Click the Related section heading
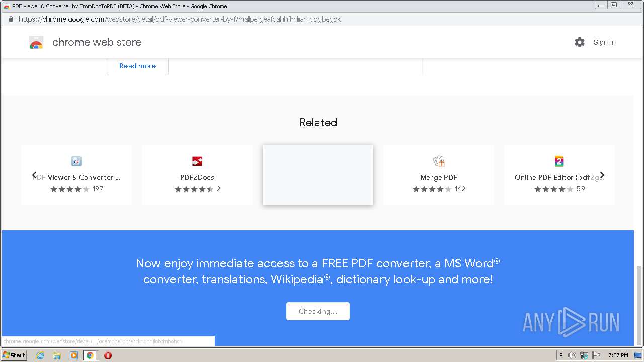 pyautogui.click(x=318, y=122)
